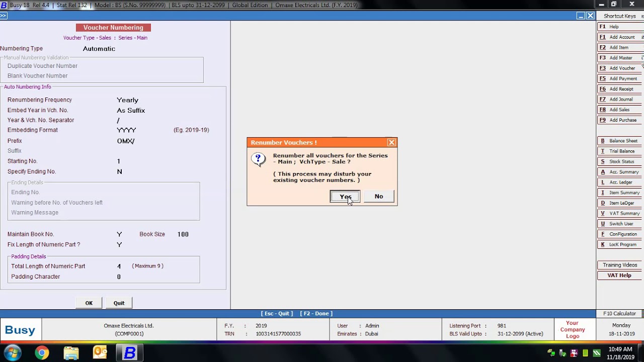Screen dimensions: 644x362
Task: Open the Windows Start button
Action: click(13, 353)
